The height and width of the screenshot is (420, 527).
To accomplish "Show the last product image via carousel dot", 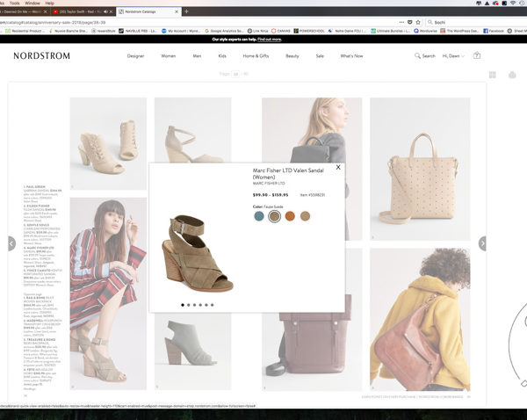I will click(212, 305).
